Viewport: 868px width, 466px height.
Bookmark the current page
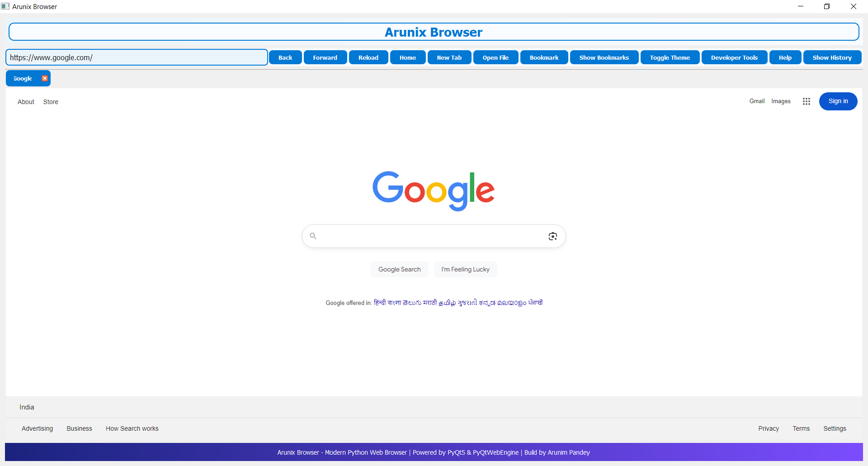pyautogui.click(x=544, y=57)
